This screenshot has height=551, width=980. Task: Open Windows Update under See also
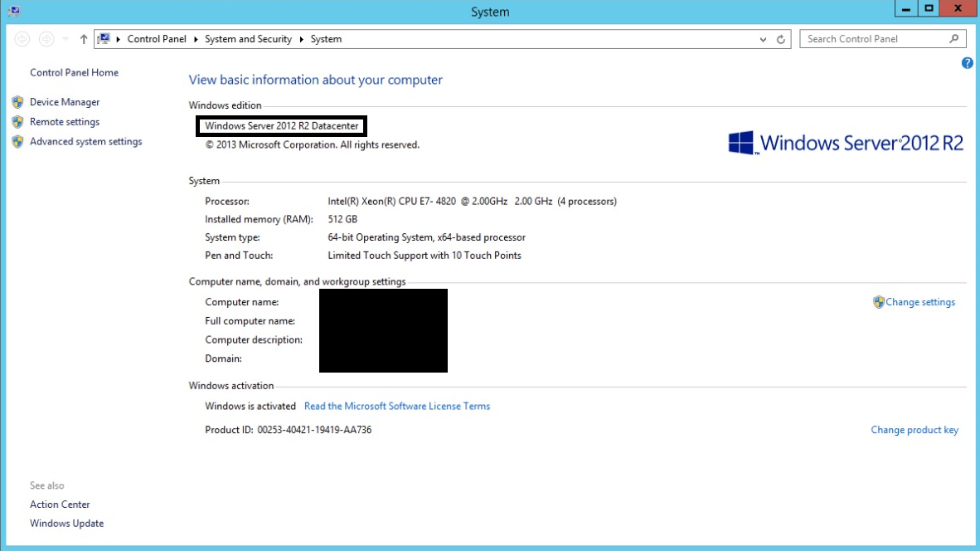pyautogui.click(x=67, y=524)
